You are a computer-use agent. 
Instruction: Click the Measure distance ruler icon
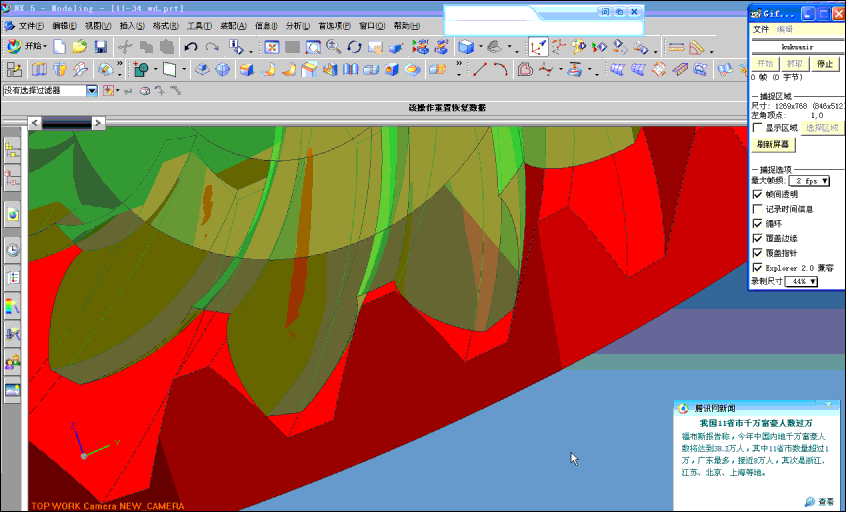(676, 47)
